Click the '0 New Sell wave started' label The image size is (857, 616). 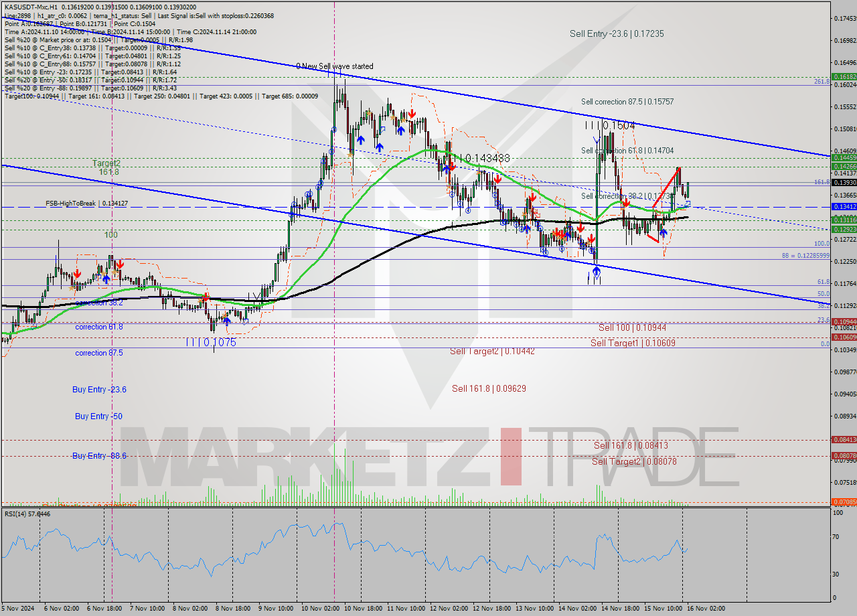(x=335, y=66)
